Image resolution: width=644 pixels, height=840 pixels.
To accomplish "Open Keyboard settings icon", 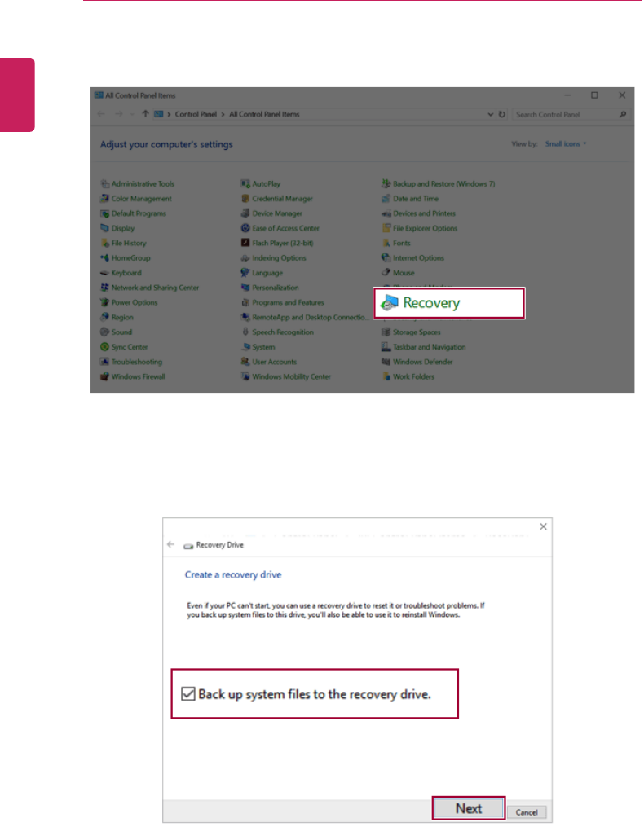I will coord(105,273).
